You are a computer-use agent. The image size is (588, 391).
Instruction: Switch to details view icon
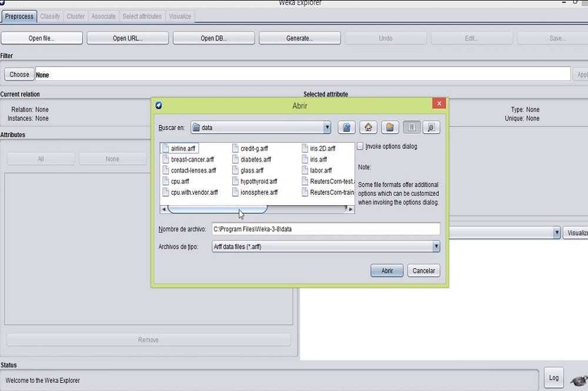[x=431, y=127]
